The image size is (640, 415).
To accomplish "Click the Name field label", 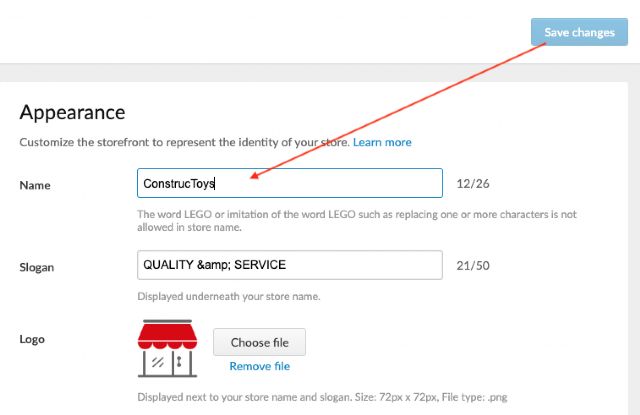I will click(x=35, y=185).
